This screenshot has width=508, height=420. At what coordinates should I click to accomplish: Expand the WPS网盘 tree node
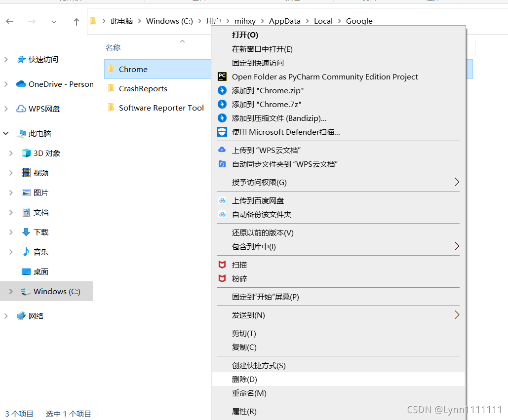pos(6,109)
